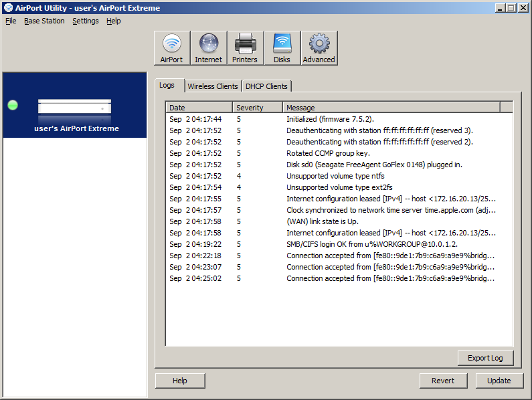This screenshot has height=400, width=532.
Task: Click the AirPort Utility title bar icon
Action: click(x=8, y=8)
